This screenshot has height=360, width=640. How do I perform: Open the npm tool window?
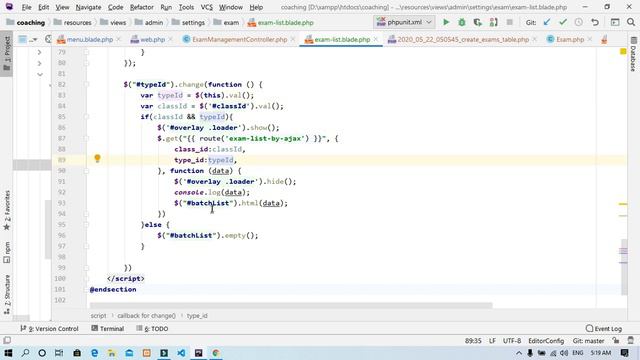[7, 252]
